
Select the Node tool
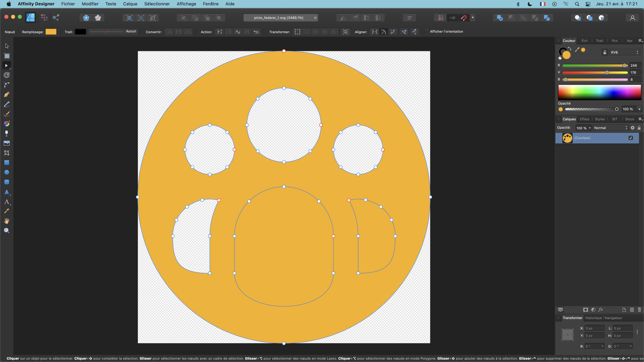click(x=7, y=65)
